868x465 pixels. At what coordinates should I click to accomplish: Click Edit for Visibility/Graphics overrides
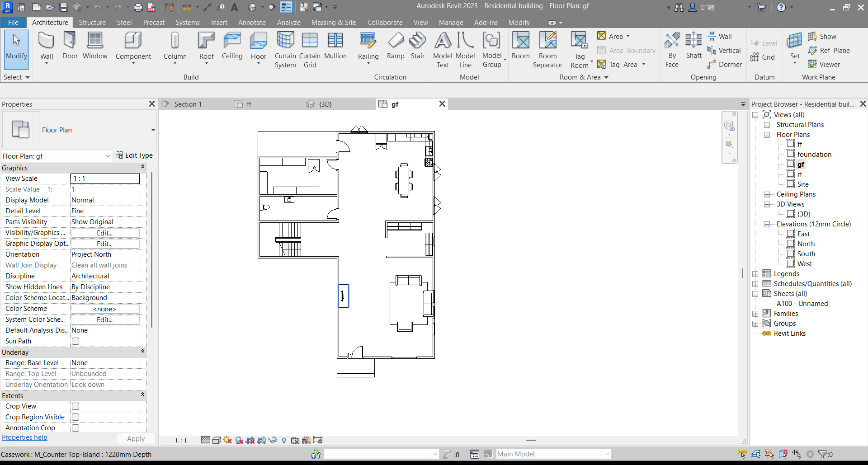(105, 233)
